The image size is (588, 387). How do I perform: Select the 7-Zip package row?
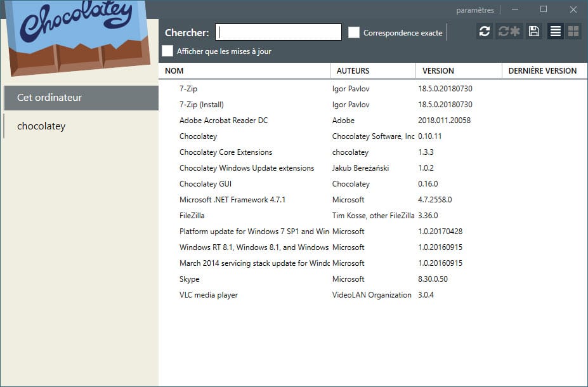click(x=373, y=89)
